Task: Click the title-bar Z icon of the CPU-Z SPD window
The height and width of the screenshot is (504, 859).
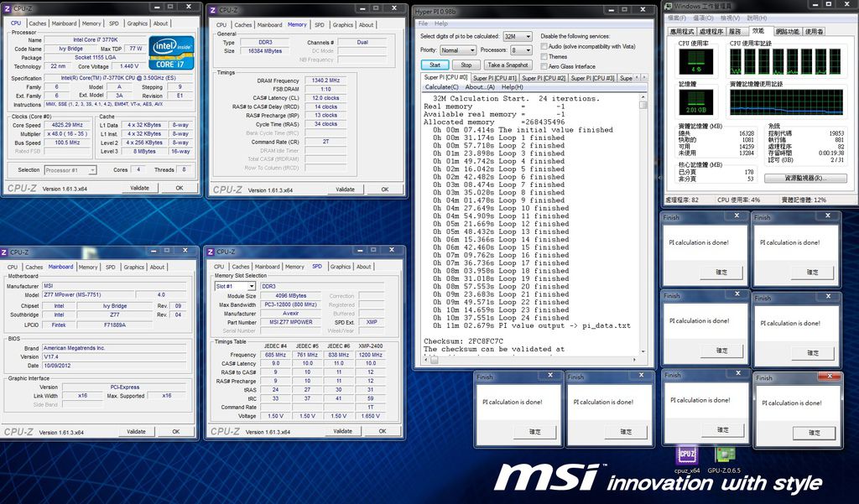Action: tap(210, 252)
